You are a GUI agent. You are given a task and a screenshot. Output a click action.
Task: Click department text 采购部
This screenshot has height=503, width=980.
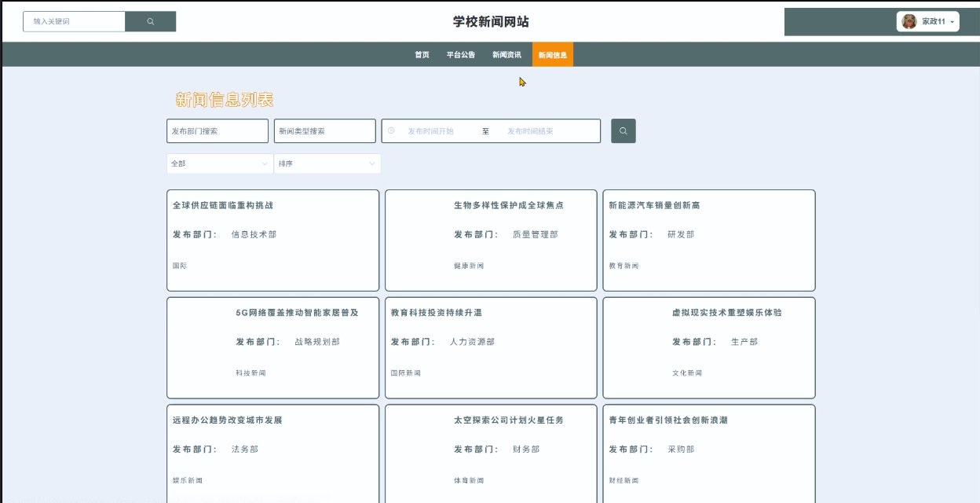click(x=681, y=450)
